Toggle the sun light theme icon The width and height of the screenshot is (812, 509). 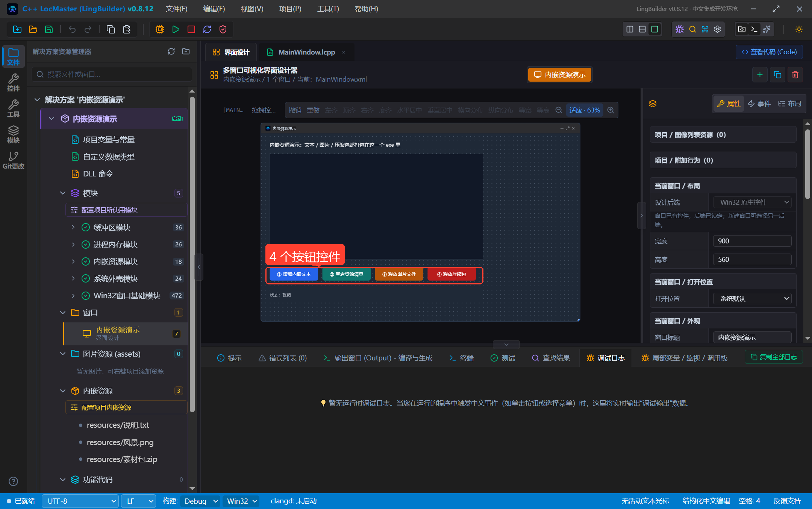[799, 29]
